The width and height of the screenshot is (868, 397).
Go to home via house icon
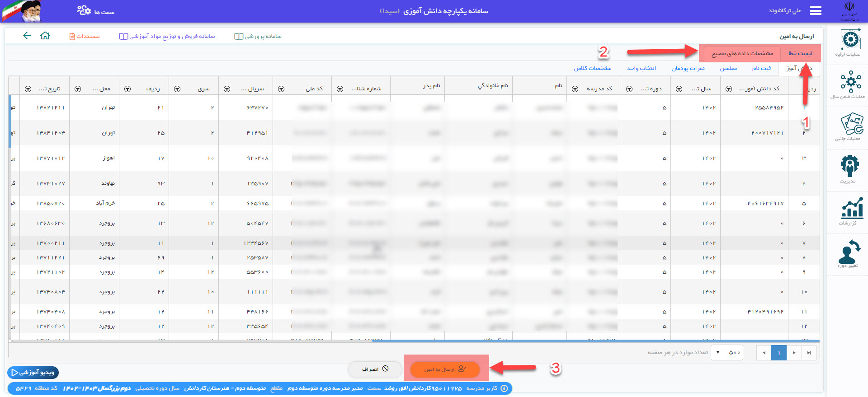[45, 36]
